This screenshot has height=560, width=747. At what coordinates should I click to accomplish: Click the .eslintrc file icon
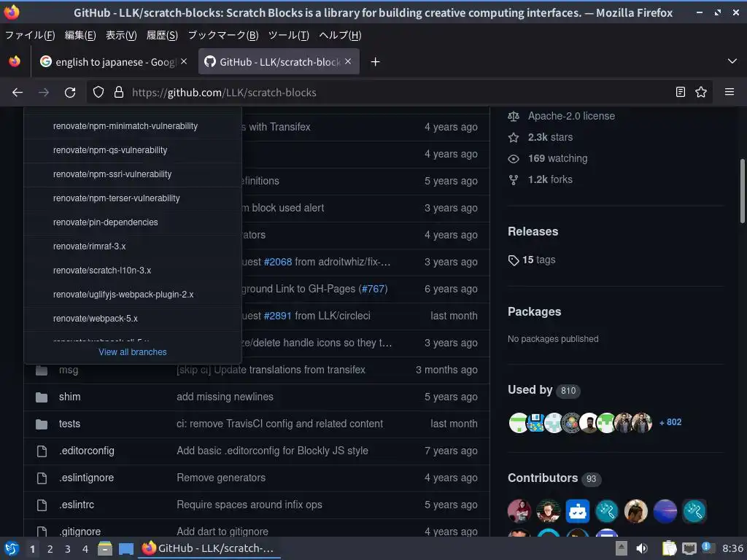click(42, 505)
